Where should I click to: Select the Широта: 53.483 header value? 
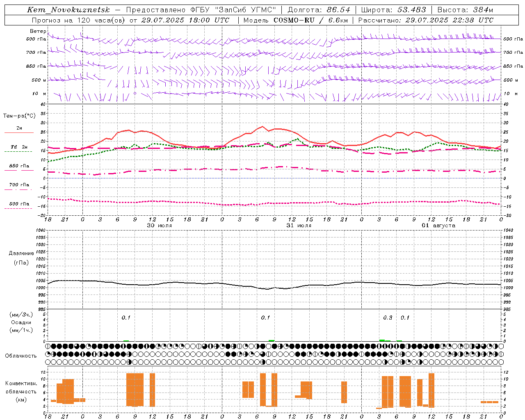(x=394, y=10)
